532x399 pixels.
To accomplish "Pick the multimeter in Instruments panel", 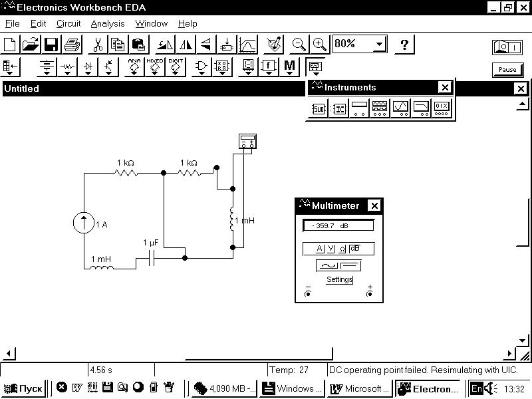I will click(359, 109).
